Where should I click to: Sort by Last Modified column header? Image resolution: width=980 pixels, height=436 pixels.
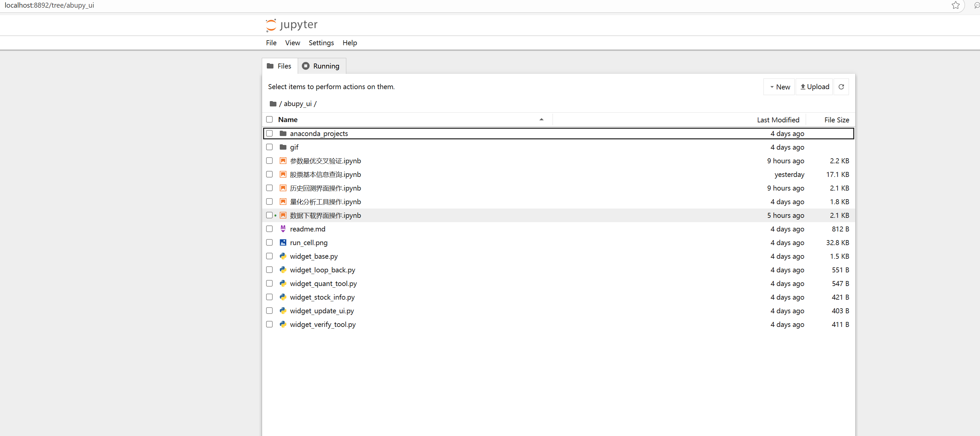pyautogui.click(x=778, y=120)
